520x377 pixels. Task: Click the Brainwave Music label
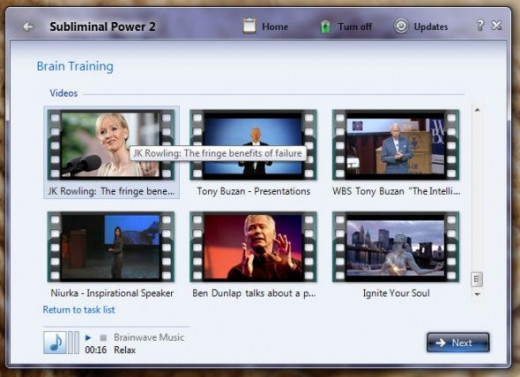click(x=149, y=337)
